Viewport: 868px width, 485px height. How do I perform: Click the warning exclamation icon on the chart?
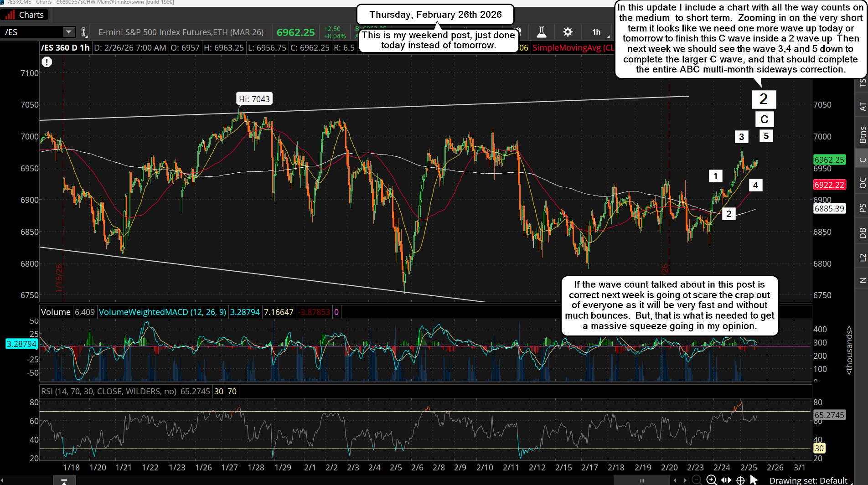tap(47, 62)
